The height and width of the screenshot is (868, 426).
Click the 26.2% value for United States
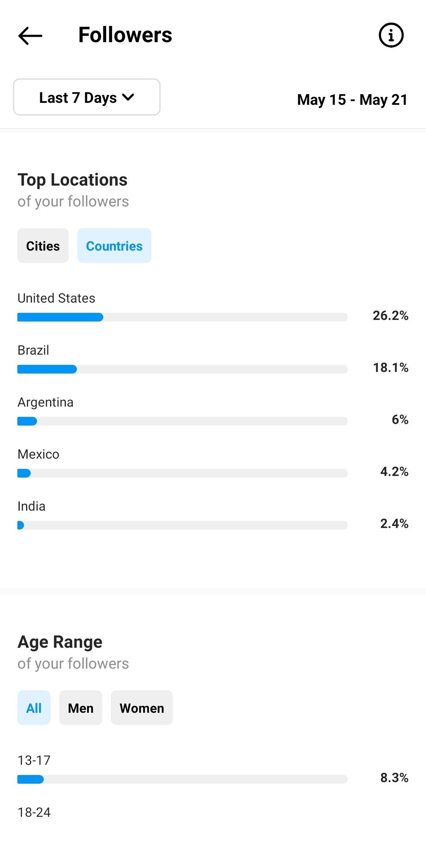(x=390, y=315)
